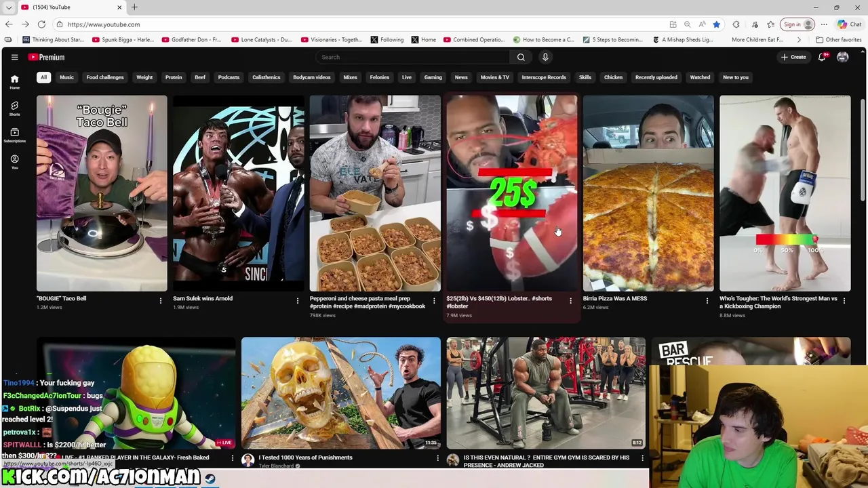The width and height of the screenshot is (868, 488).
Task: Open YouTube notifications bell
Action: [822, 57]
